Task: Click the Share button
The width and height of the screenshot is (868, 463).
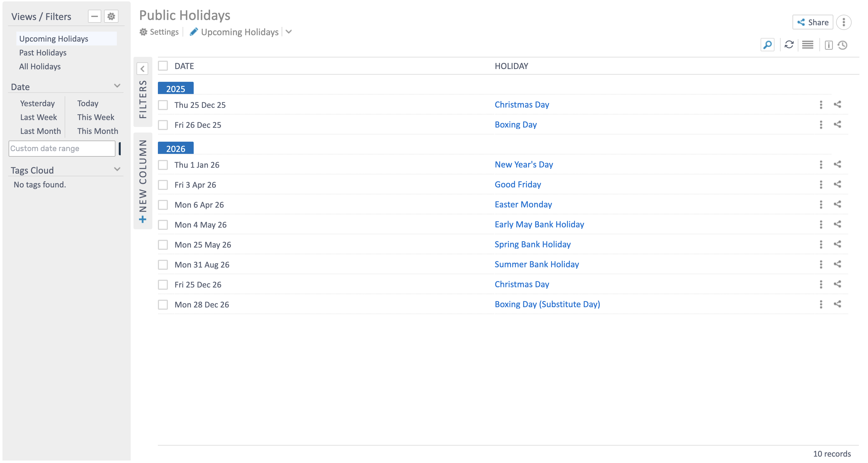Action: coord(813,22)
